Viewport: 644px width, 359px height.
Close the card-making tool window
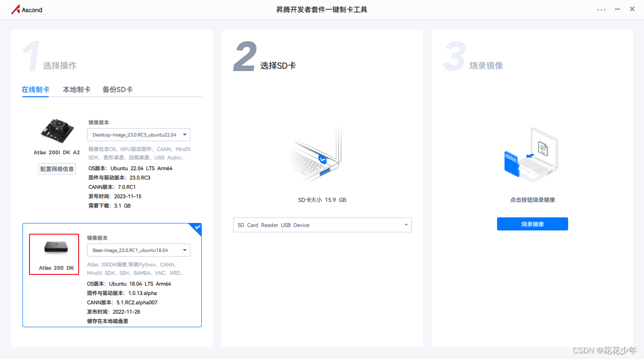click(632, 9)
